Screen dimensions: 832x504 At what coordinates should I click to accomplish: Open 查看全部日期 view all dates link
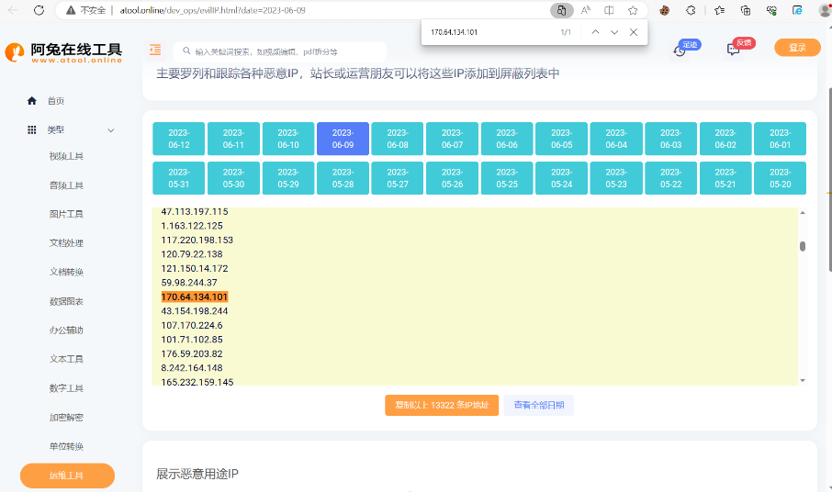pos(538,405)
